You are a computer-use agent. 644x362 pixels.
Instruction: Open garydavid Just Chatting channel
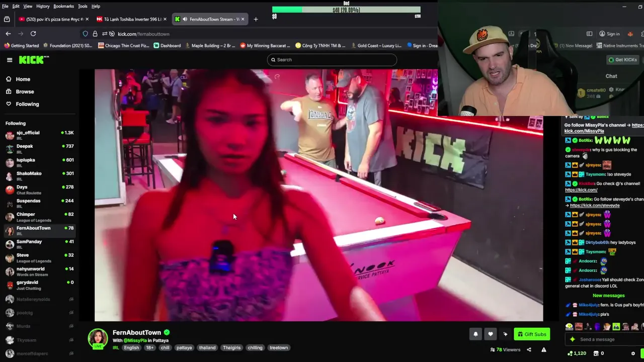click(40, 285)
